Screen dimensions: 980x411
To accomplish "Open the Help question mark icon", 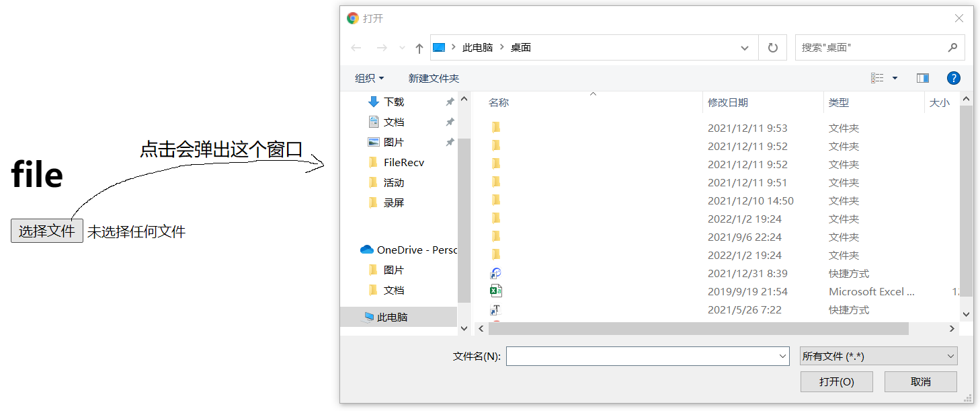I will click(953, 77).
